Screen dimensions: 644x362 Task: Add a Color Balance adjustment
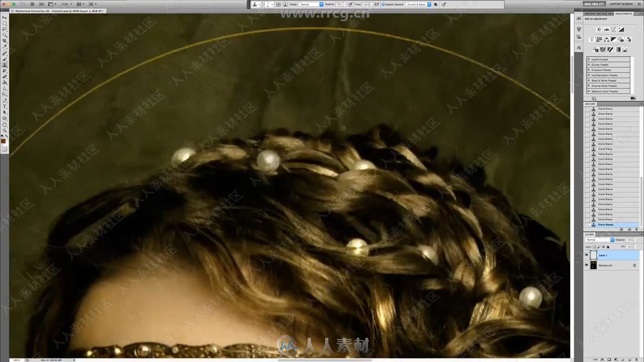pyautogui.click(x=606, y=39)
